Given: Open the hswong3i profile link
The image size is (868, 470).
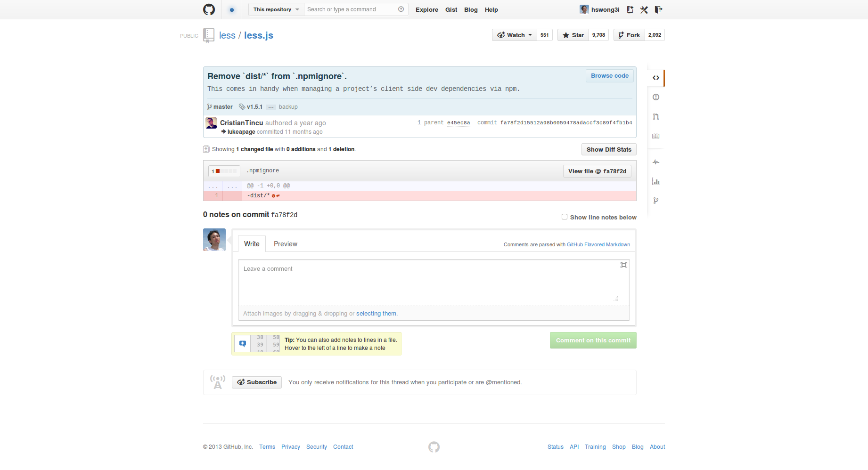Looking at the screenshot, I should [605, 9].
